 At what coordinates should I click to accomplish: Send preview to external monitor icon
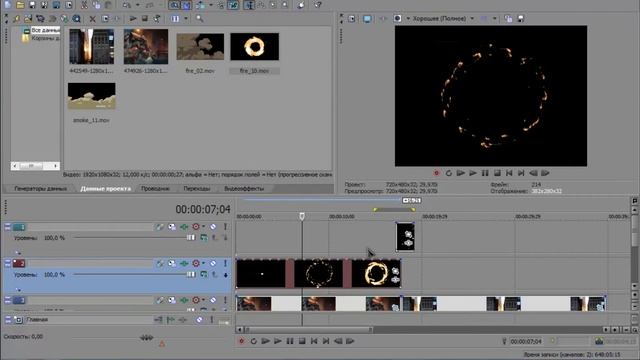[367, 18]
